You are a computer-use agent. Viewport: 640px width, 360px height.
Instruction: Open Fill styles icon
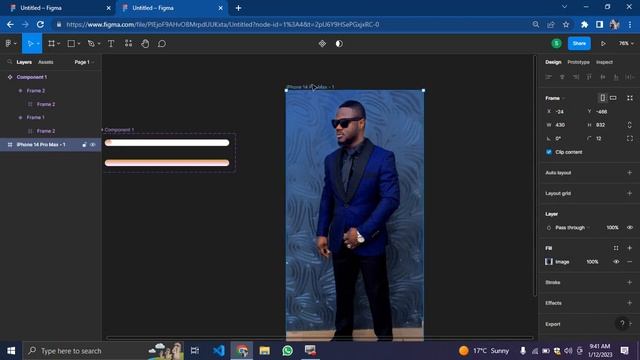pyautogui.click(x=616, y=248)
